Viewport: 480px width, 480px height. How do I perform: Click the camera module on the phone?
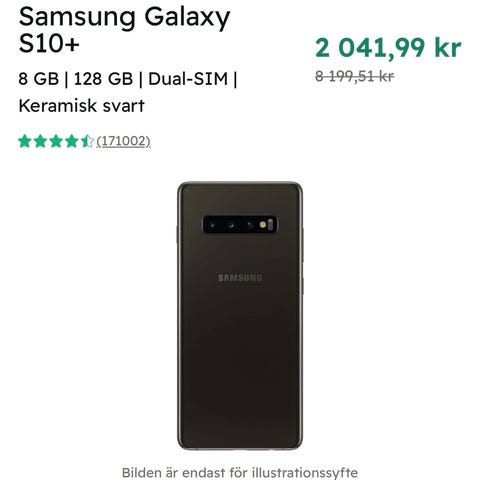(240, 224)
